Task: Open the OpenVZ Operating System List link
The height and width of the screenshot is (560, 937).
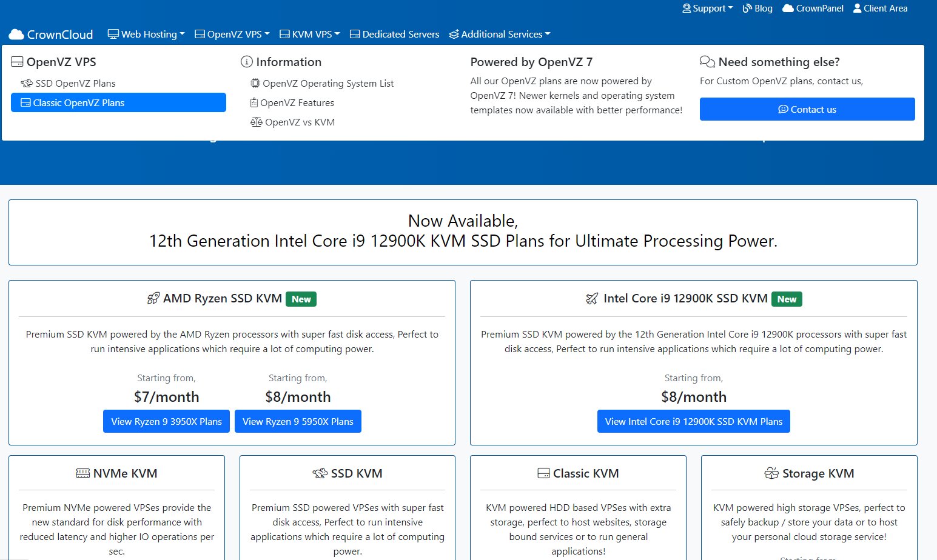Action: pos(322,83)
